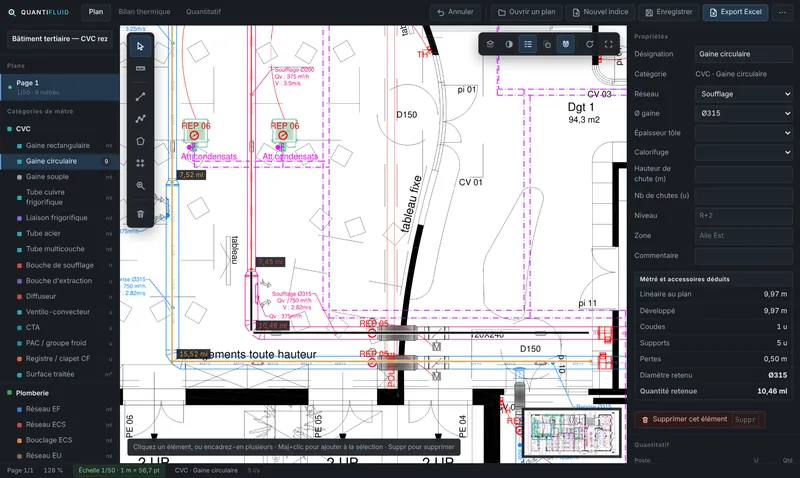
Task: Select Bouche d'extraction category
Action: pos(60,281)
